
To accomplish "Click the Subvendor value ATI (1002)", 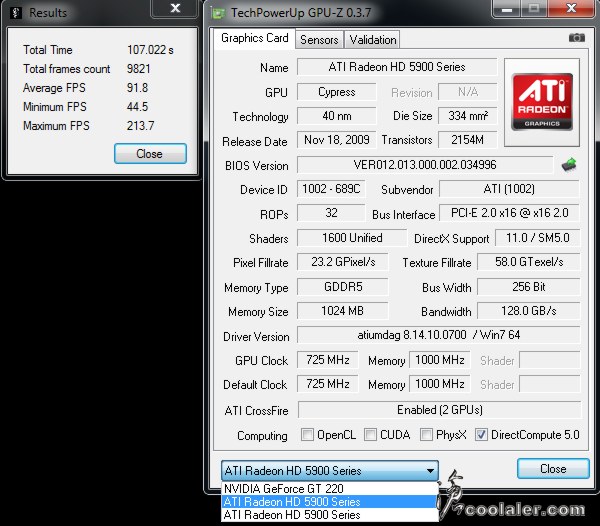I will (509, 189).
